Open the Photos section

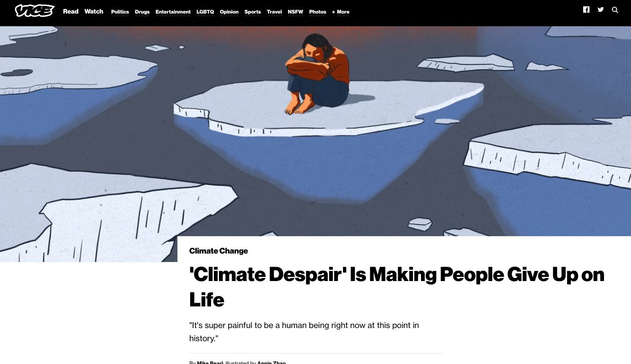coord(318,12)
